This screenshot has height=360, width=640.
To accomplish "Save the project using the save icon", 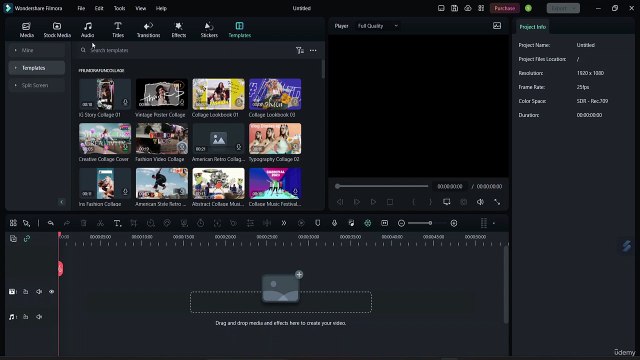I will coord(454,8).
